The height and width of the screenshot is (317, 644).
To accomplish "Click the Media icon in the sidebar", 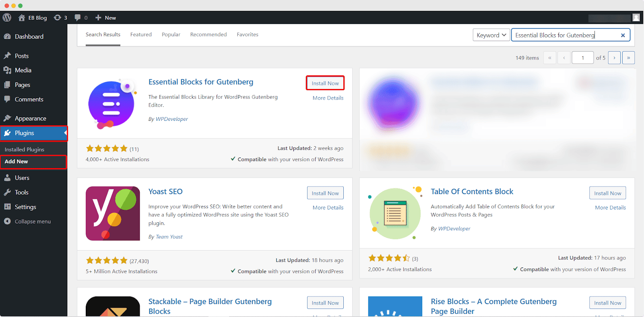I will 7,70.
